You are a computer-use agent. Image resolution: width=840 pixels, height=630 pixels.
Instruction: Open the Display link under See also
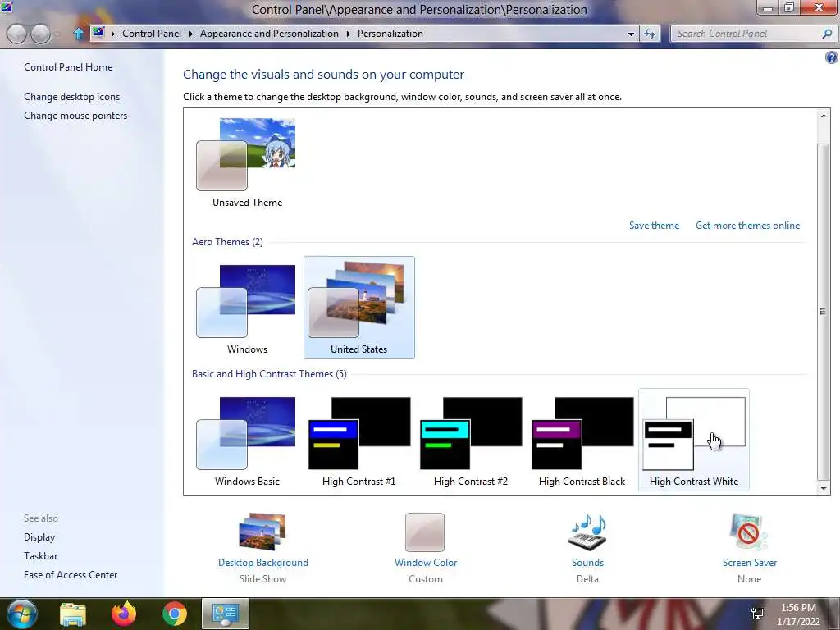pos(39,536)
